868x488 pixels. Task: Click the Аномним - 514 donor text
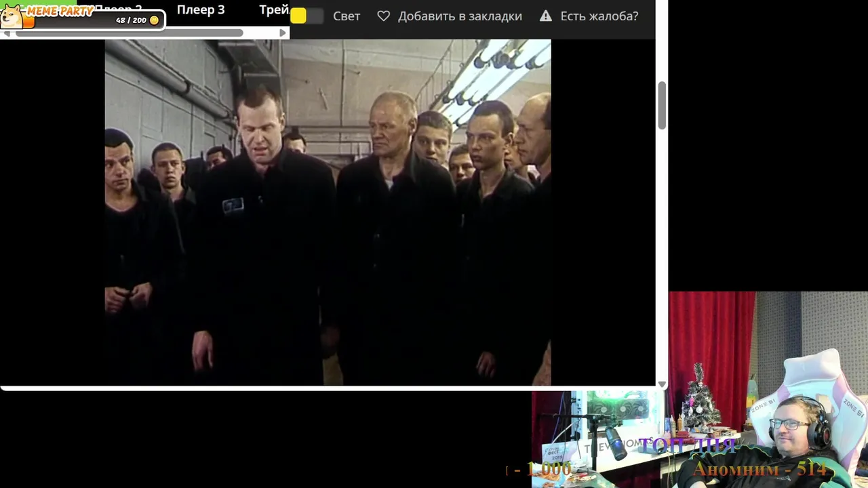(x=759, y=469)
